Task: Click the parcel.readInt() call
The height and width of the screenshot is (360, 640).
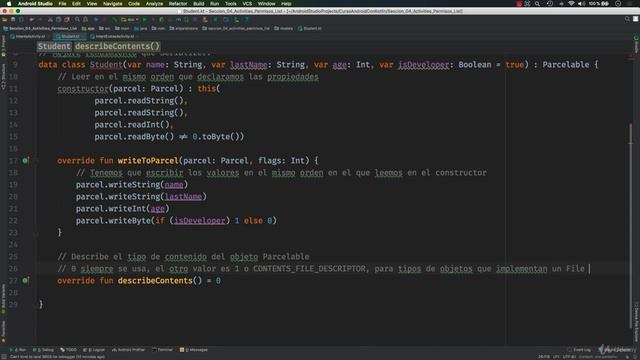Action: (x=132, y=124)
